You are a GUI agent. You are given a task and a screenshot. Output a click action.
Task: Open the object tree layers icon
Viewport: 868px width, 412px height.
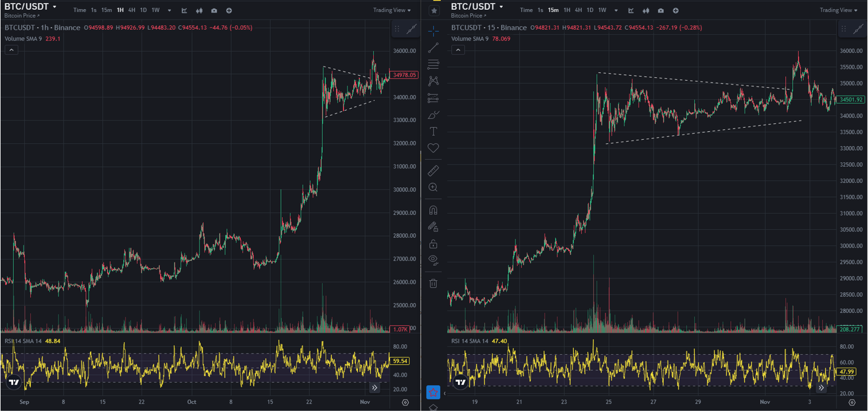click(x=433, y=407)
